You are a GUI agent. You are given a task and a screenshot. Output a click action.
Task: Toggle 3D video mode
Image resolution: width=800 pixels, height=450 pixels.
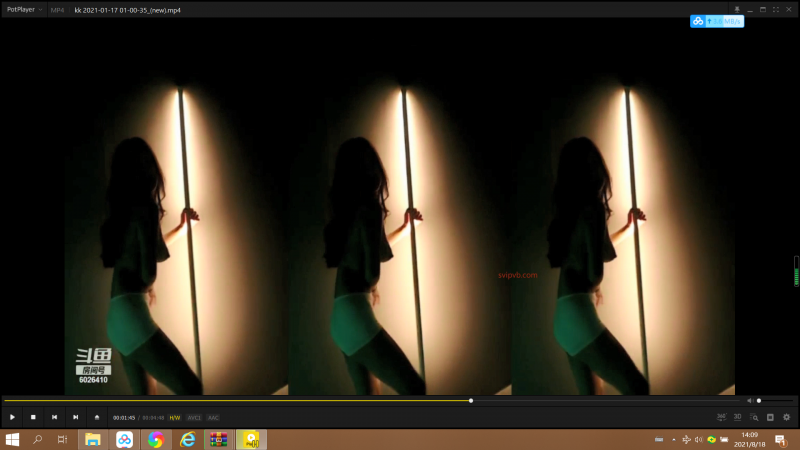coord(738,417)
